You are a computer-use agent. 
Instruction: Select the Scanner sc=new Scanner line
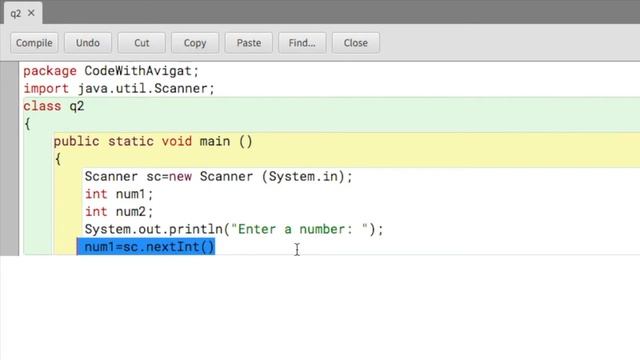point(218,176)
